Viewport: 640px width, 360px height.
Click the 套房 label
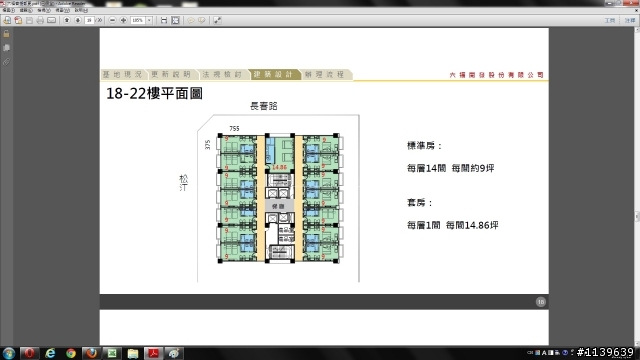click(420, 202)
